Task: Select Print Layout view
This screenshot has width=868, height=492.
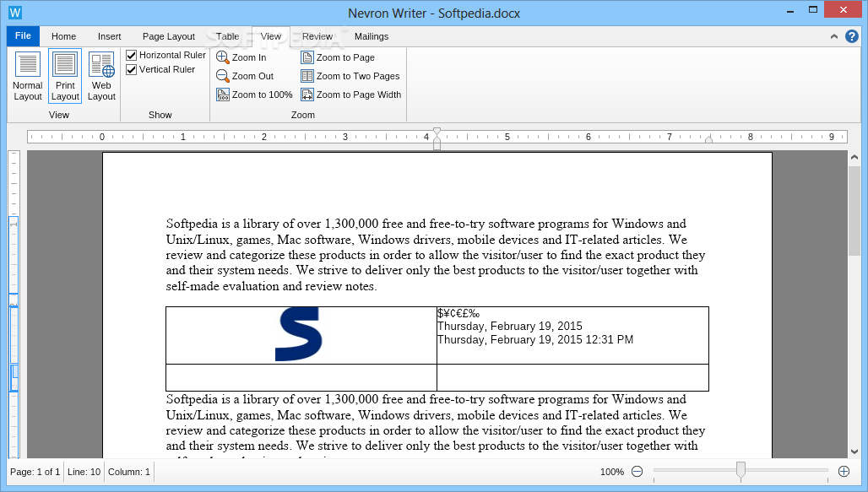Action: tap(65, 76)
